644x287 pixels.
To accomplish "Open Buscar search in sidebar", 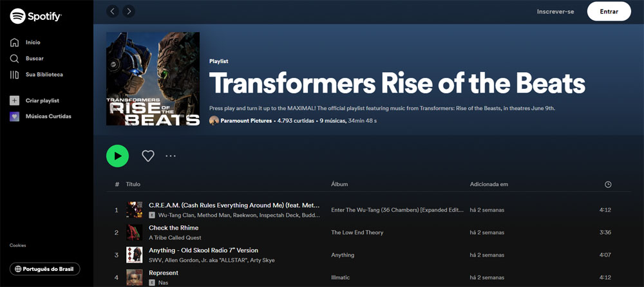I will (x=14, y=59).
